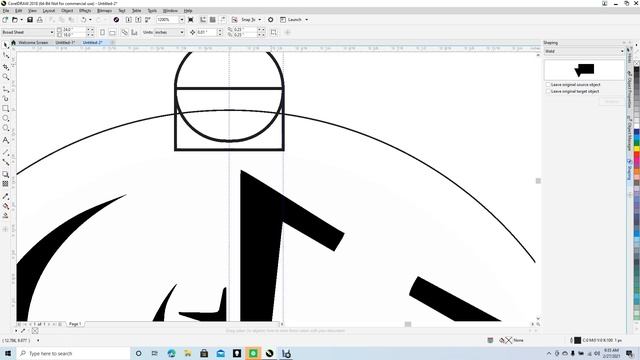Open the Units inches dropdown

[x=182, y=32]
